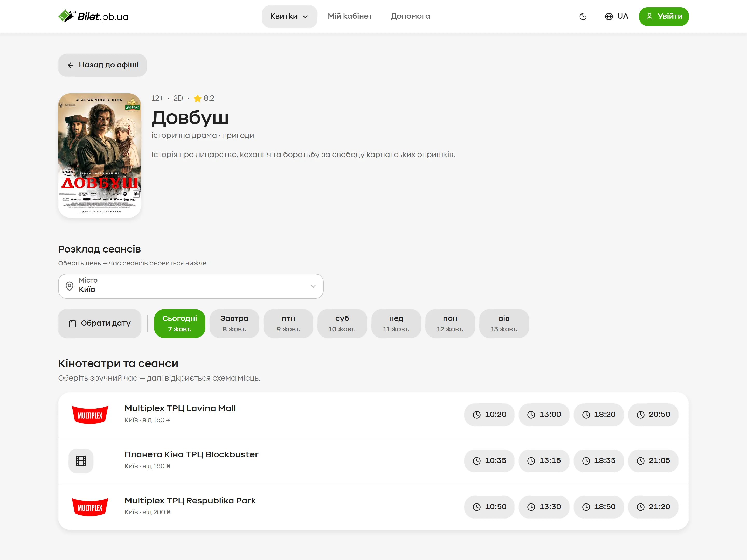Pick 10:50 session at Respublika Park
Viewport: 747px width, 560px height.
(489, 507)
